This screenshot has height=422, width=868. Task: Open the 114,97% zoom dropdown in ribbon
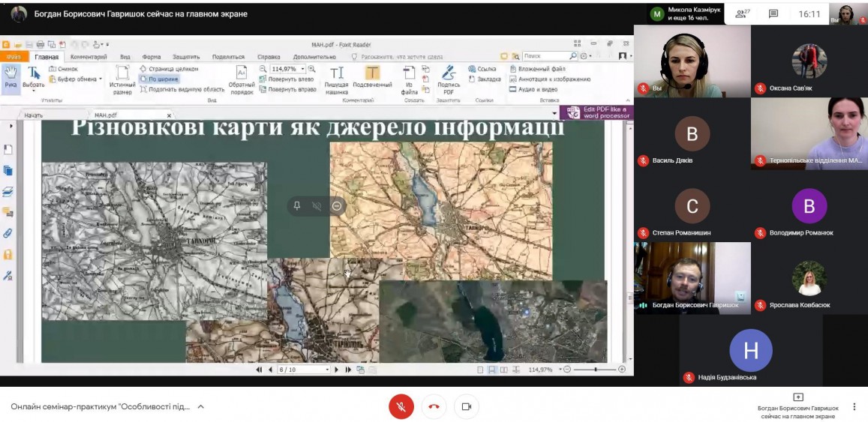pyautogui.click(x=302, y=69)
